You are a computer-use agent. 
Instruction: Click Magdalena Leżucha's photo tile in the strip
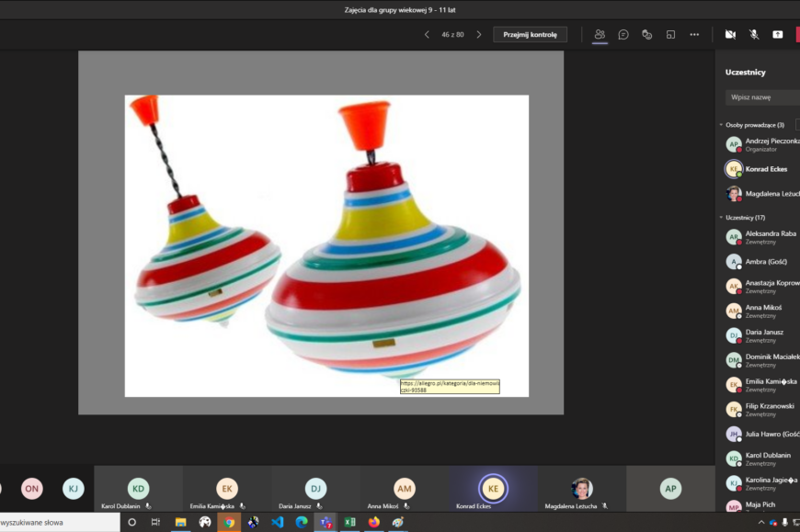coord(582,489)
